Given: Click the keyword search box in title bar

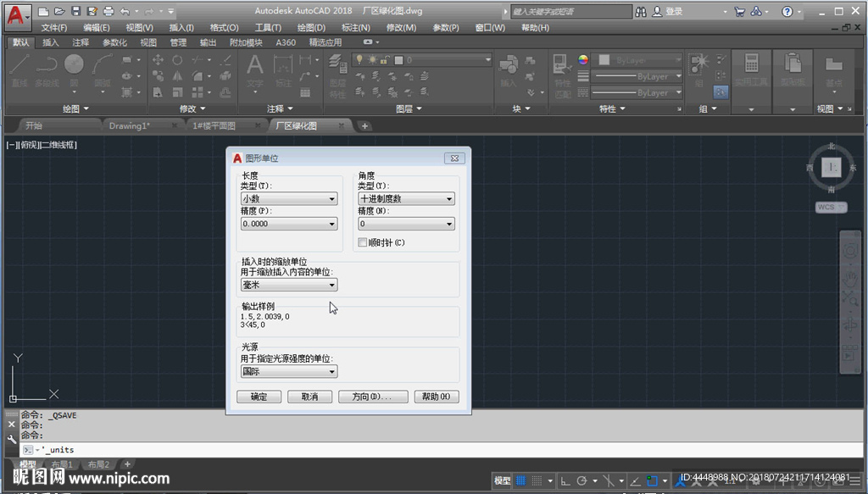Looking at the screenshot, I should point(571,11).
